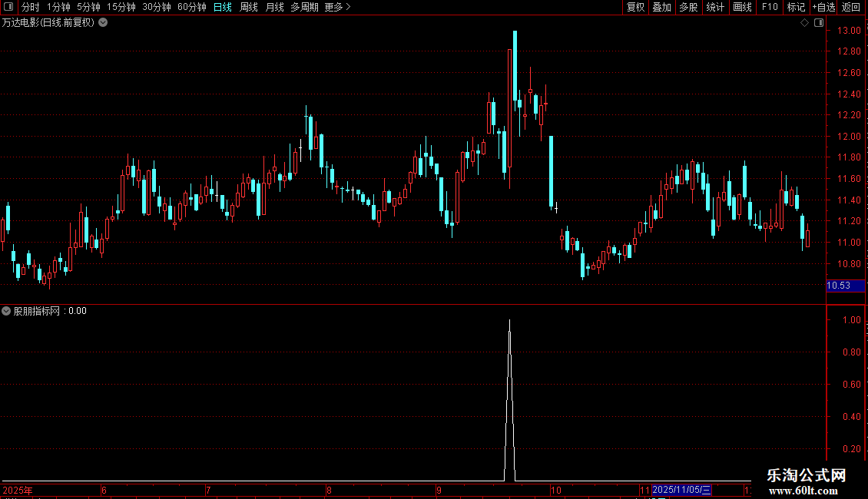Viewport: 868px width, 499px height.
Task: Open the 统计 statistics tool
Action: [x=715, y=7]
